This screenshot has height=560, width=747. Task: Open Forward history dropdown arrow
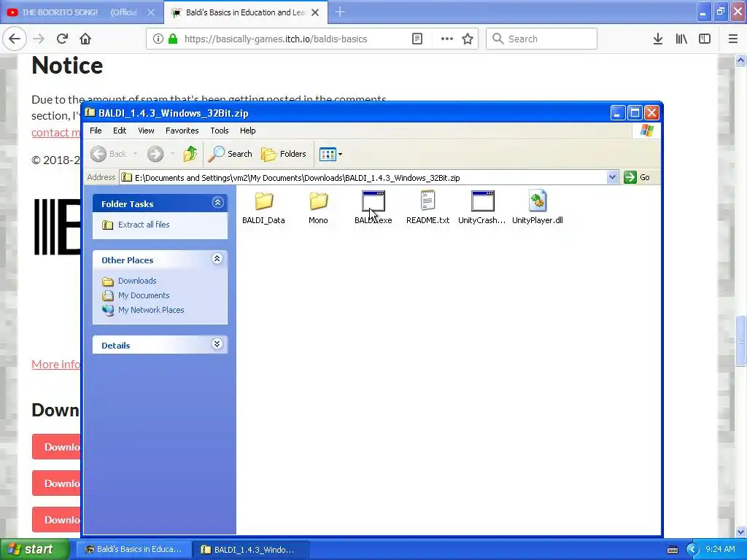(x=172, y=154)
